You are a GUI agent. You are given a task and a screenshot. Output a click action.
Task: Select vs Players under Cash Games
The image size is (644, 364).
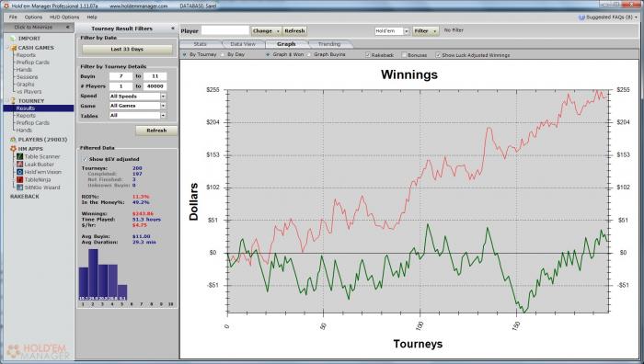coord(29,92)
